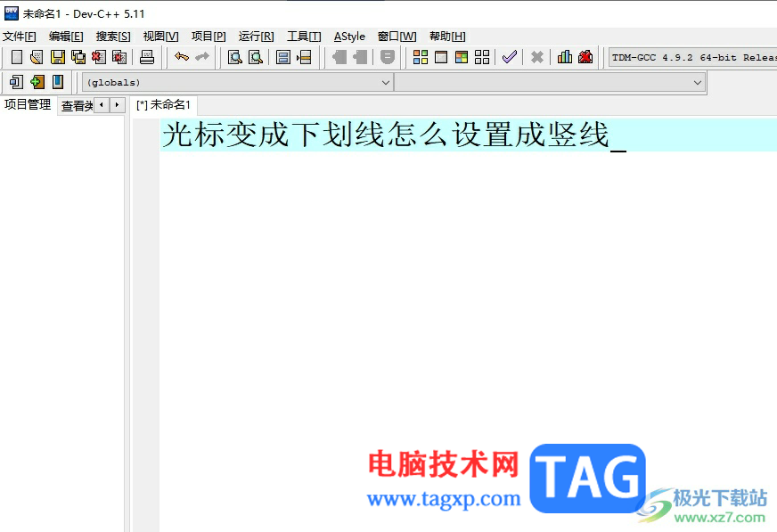Select the [*] 未命名1 editor tab
The width and height of the screenshot is (777, 532).
[x=164, y=104]
